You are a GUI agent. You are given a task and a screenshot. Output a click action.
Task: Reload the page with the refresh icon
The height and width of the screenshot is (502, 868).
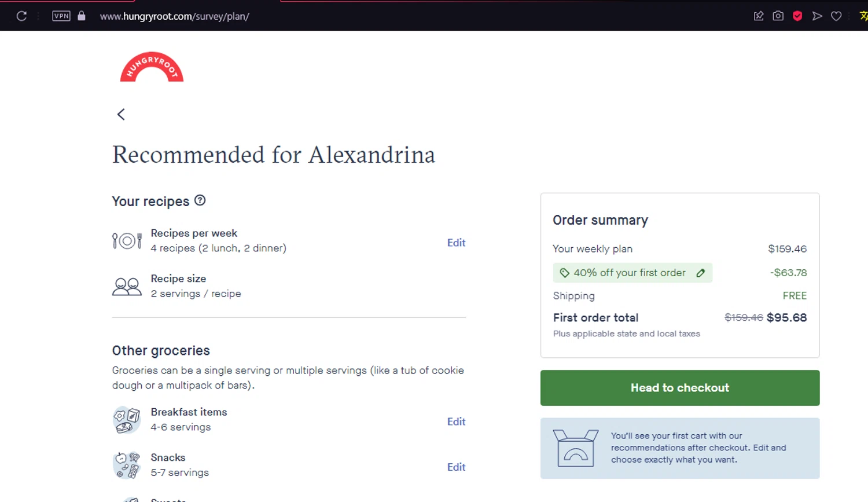(21, 16)
